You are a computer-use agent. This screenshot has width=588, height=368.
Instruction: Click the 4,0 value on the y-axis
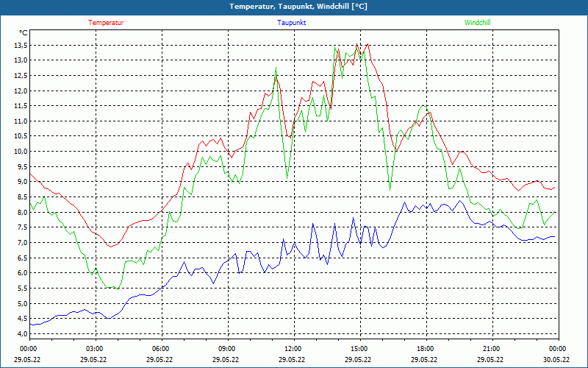22,334
